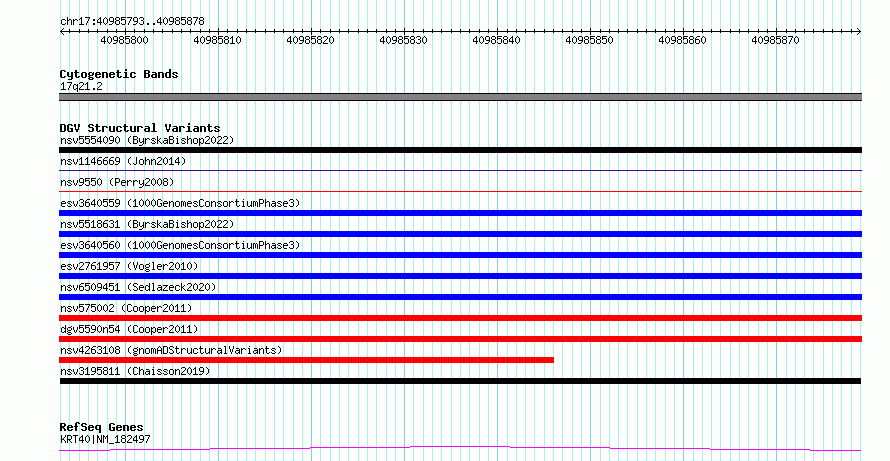
Task: Select the shorter red nsv4263108 variant bar
Action: tap(307, 360)
